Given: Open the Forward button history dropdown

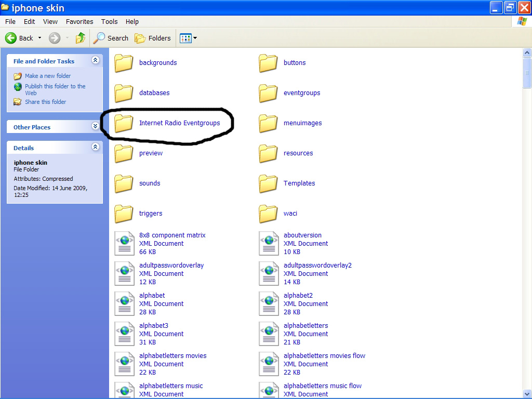Looking at the screenshot, I should point(67,38).
